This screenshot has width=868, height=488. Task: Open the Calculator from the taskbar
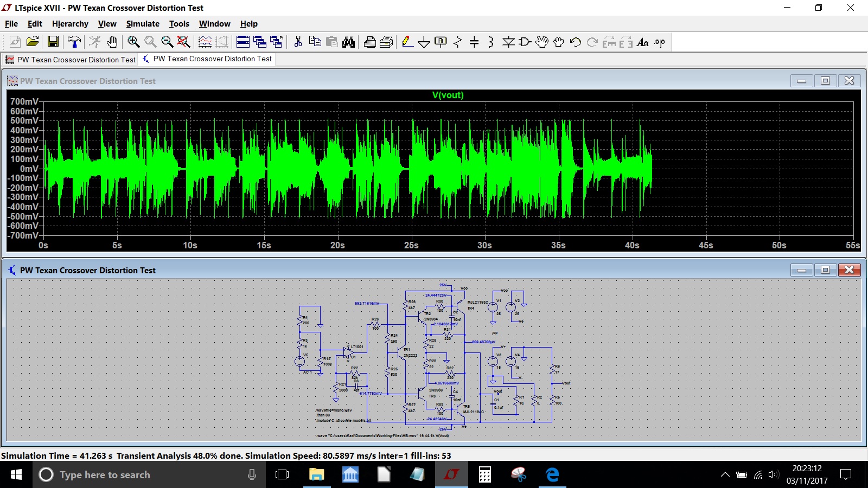485,474
